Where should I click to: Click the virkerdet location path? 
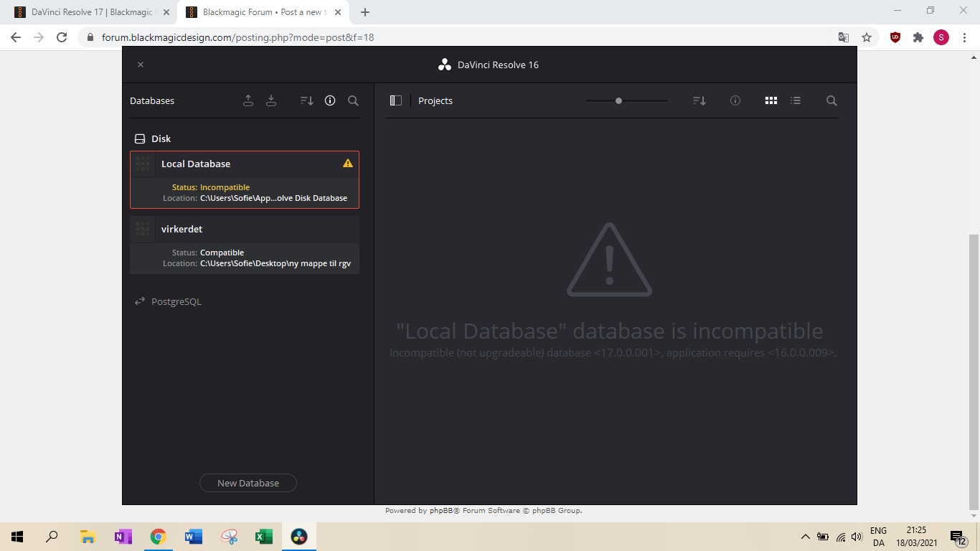[275, 263]
